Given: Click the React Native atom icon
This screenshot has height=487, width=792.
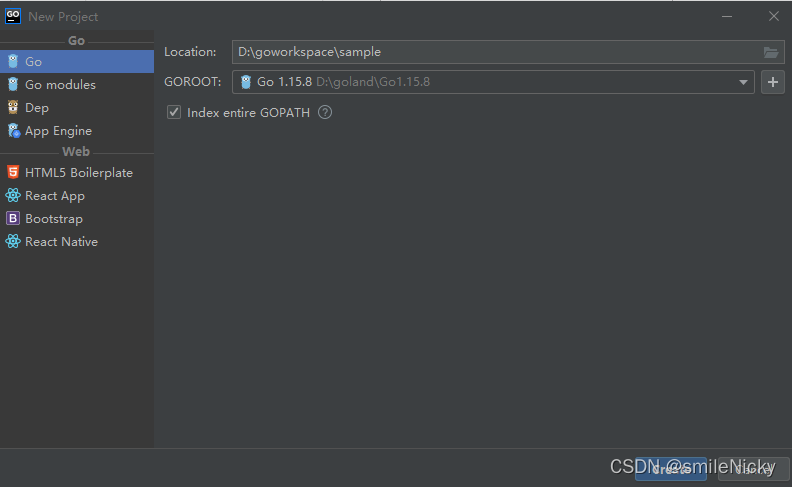Looking at the screenshot, I should click(13, 241).
